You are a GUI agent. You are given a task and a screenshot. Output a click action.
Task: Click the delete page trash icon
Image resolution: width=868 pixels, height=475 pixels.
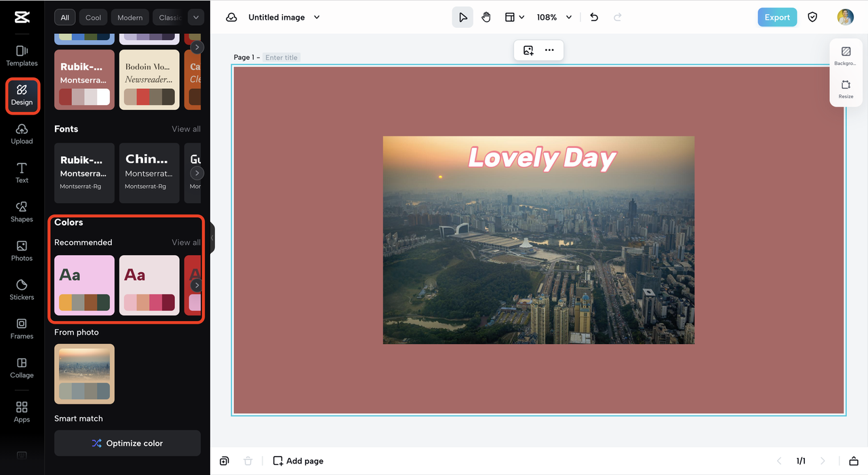point(248,461)
